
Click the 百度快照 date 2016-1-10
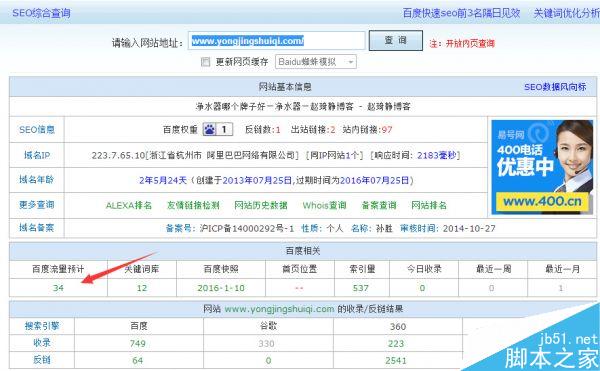(x=221, y=288)
